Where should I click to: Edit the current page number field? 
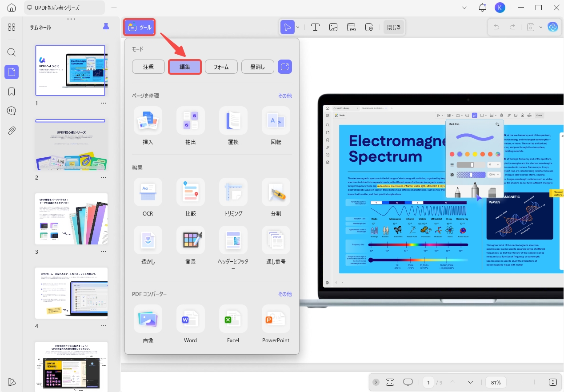428,382
